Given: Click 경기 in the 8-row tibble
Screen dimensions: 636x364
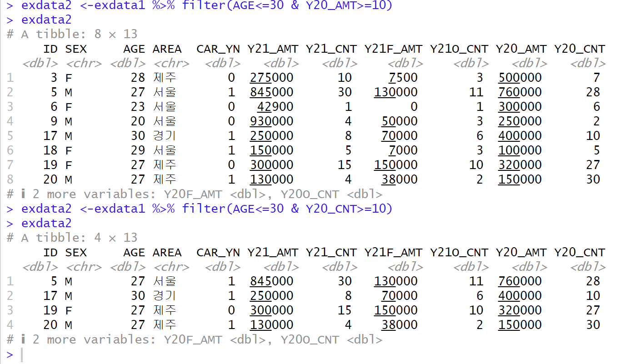Looking at the screenshot, I should point(164,136).
